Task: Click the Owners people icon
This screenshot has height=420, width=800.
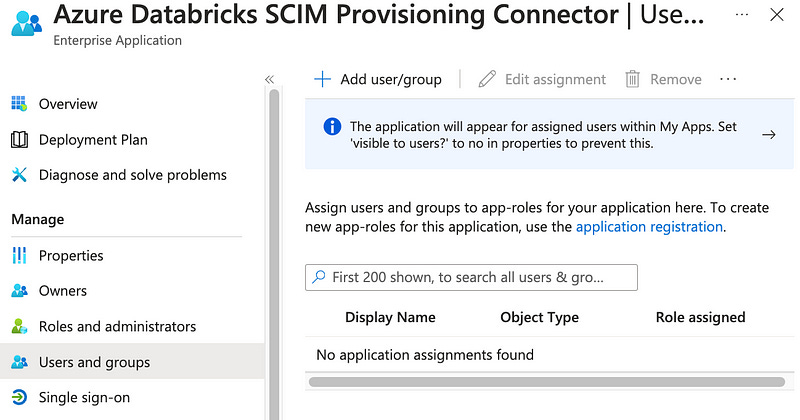Action: (19, 291)
